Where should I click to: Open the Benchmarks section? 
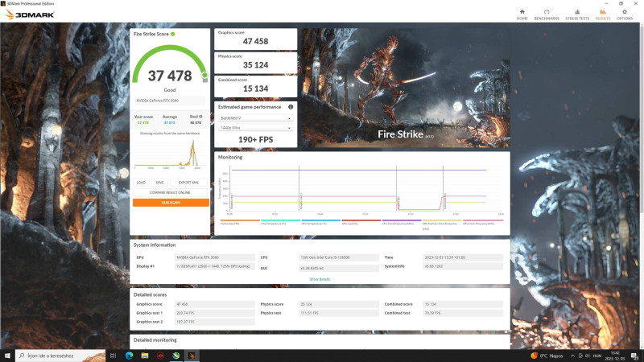point(547,14)
